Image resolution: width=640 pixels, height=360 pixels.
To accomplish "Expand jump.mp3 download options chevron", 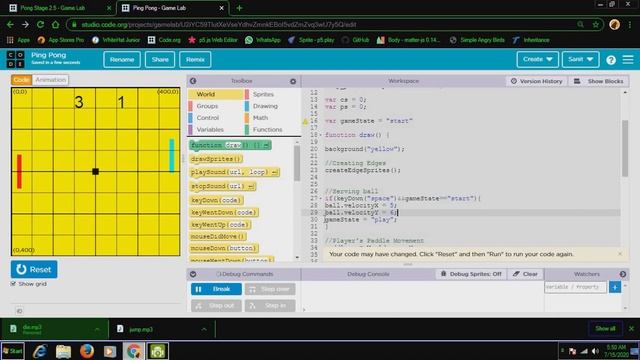I will coord(204,329).
